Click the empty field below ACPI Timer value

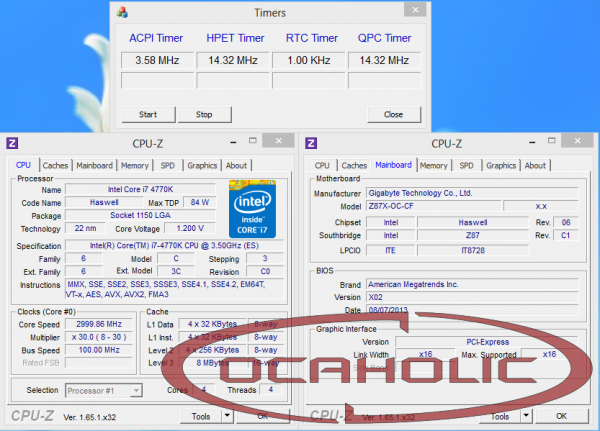[x=157, y=81]
